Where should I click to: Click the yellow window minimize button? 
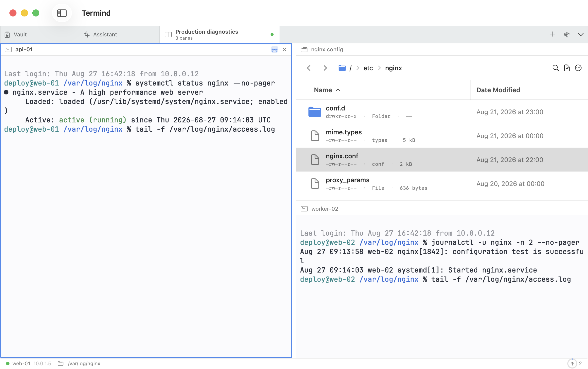[x=24, y=13]
